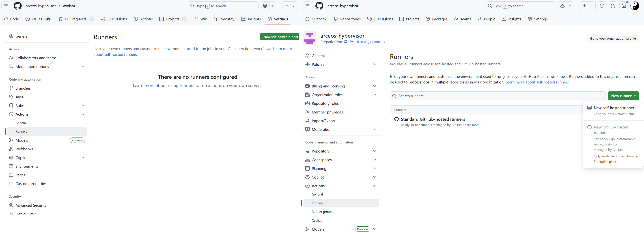Open Runner groups in organization sidebar
The image size is (644, 234).
[322, 212]
